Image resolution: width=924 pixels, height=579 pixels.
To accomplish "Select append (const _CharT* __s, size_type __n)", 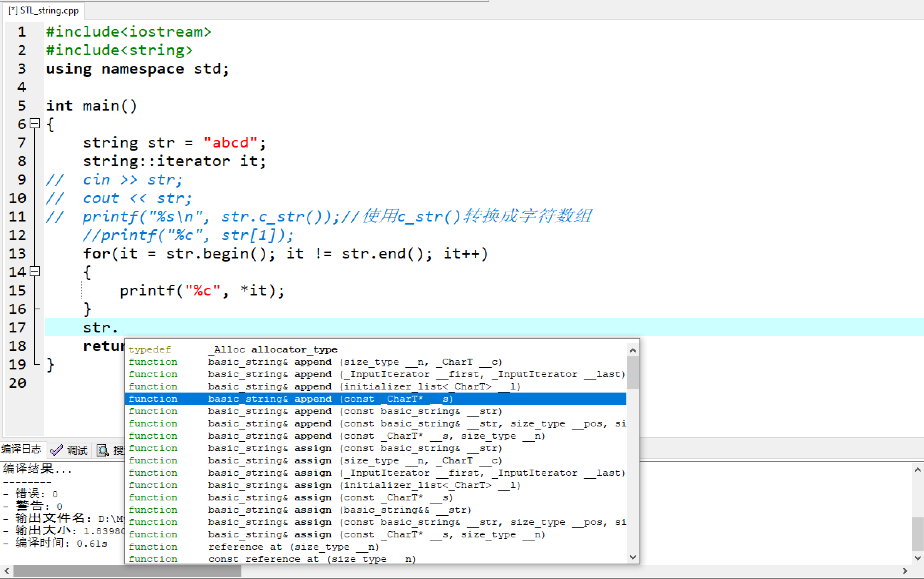I will [376, 436].
